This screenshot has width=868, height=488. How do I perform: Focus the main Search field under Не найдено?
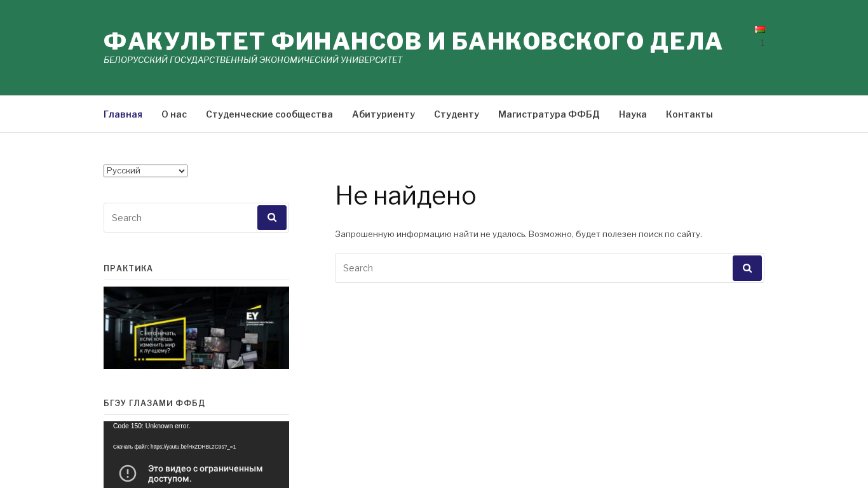point(533,268)
